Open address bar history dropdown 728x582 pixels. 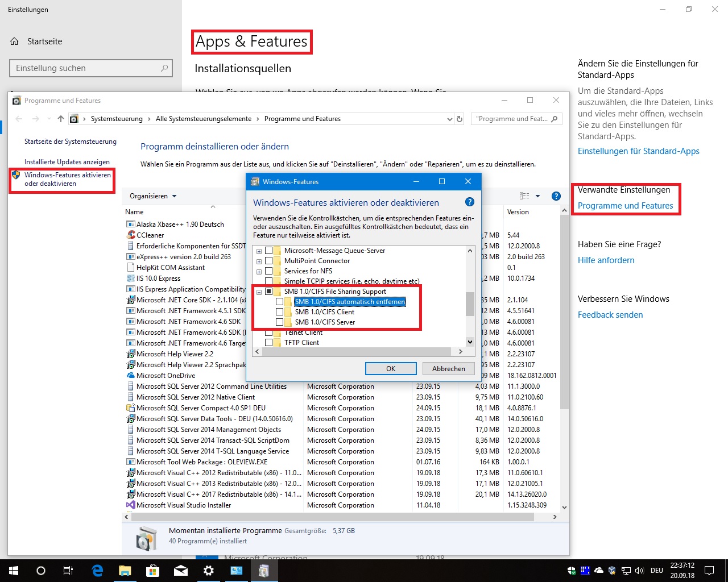coord(450,119)
